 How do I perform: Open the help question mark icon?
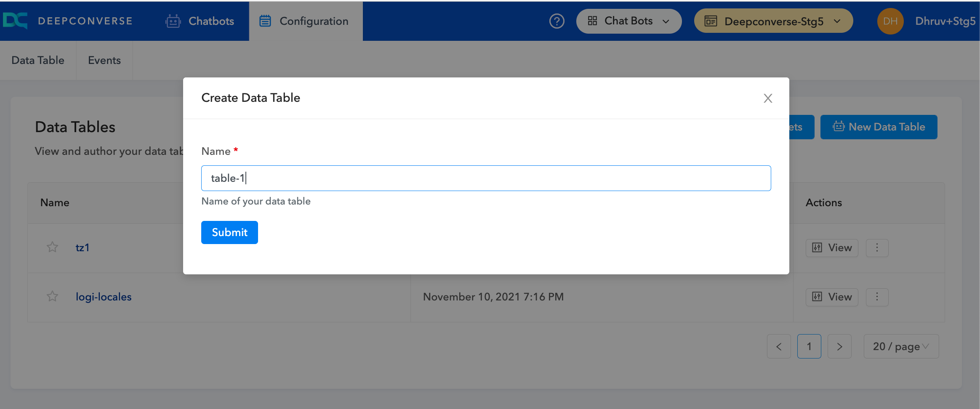click(557, 21)
